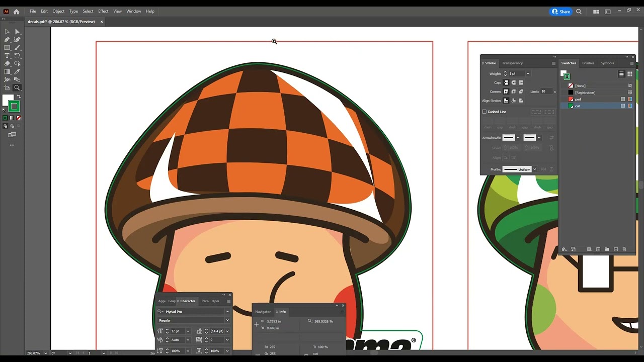Screen dimensions: 644x362
Task: Choose Bevel Join corner
Action: click(x=521, y=92)
